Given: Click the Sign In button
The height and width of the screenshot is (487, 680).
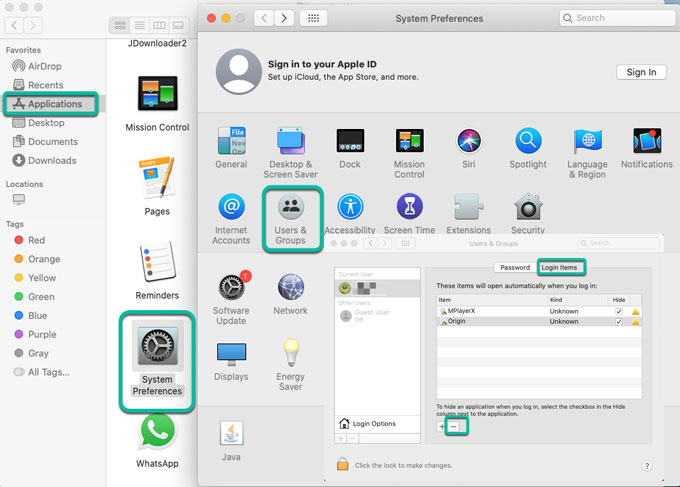Looking at the screenshot, I should (641, 72).
